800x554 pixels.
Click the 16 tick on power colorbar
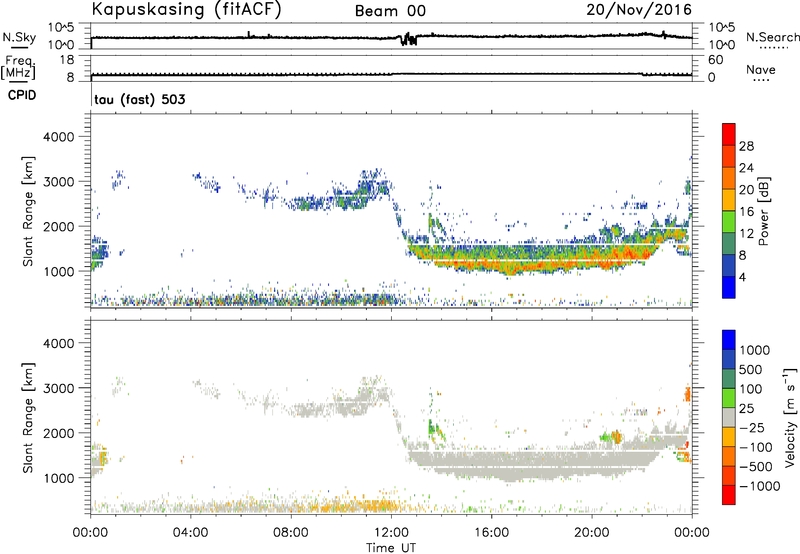[746, 212]
